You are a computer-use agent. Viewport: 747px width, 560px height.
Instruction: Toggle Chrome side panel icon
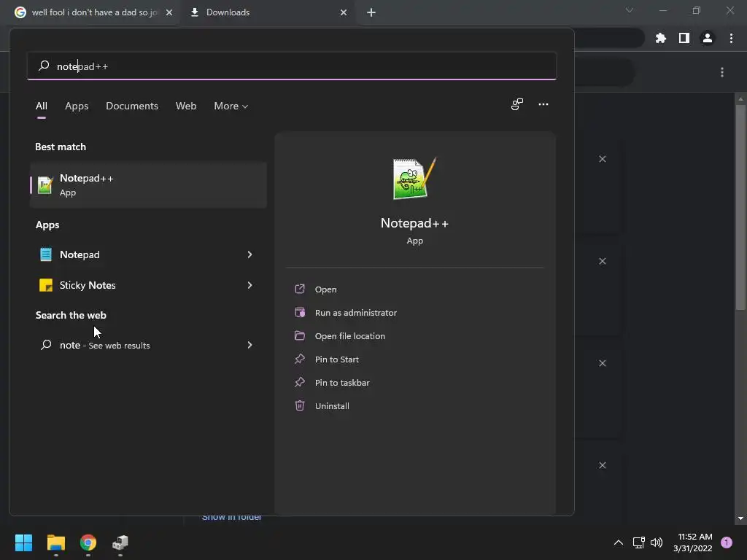pos(684,38)
